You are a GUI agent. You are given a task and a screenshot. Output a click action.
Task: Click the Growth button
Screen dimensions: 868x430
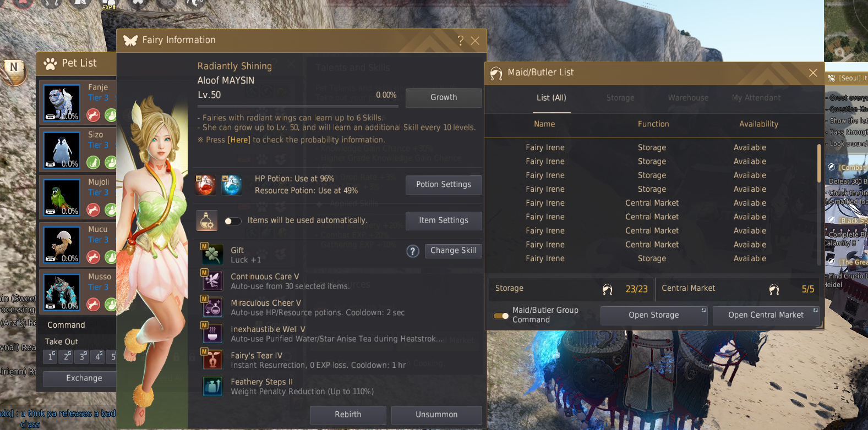tap(444, 98)
